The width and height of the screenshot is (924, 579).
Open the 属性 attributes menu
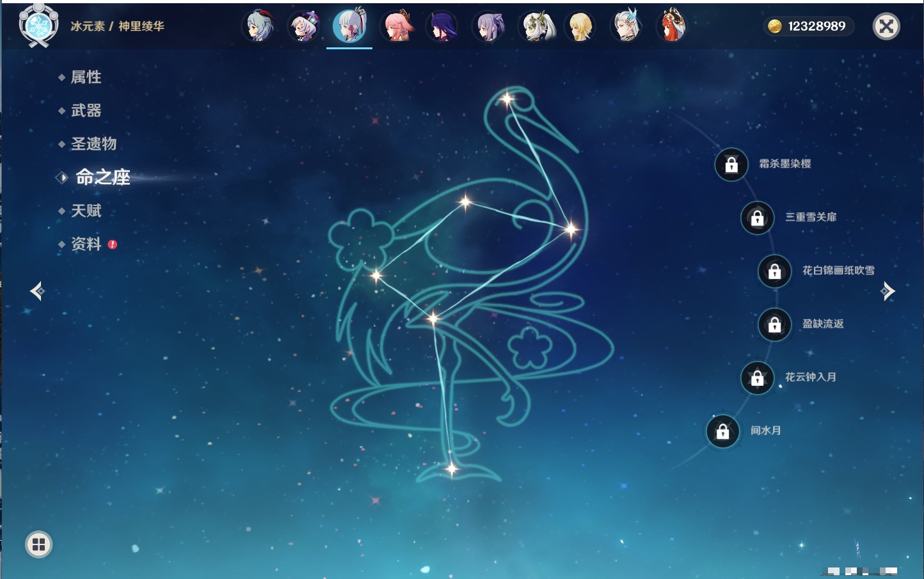[x=86, y=77]
